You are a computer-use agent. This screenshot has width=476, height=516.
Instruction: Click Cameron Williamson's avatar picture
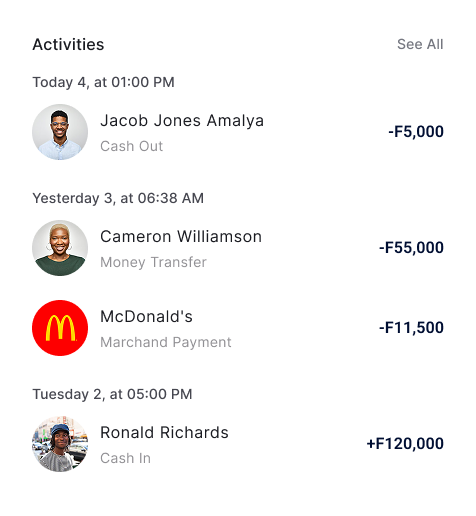(x=60, y=248)
